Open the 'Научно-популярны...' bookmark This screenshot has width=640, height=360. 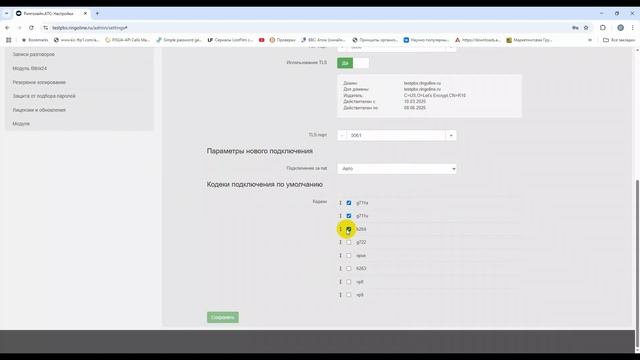coord(427,40)
